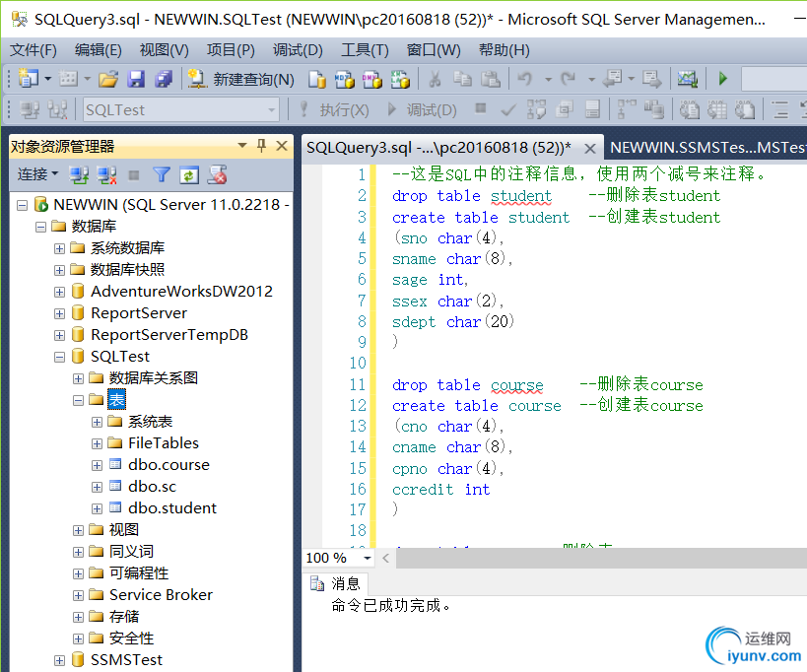The width and height of the screenshot is (807, 672).
Task: Click the Copy icon in toolbar
Action: 462,79
